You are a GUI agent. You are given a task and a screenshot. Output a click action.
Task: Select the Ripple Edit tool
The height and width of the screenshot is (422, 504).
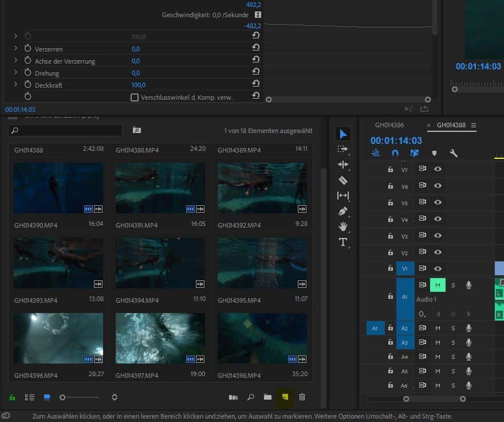point(342,165)
